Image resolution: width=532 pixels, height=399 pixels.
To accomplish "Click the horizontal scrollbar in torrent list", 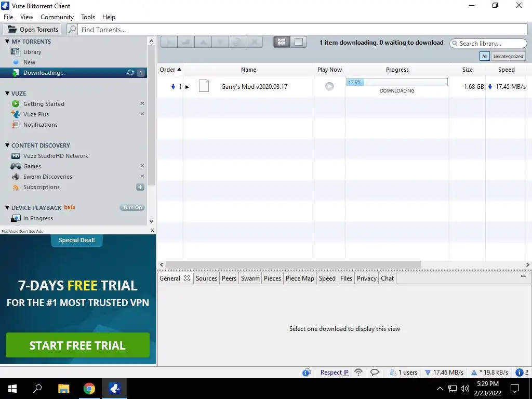I will (x=294, y=264).
